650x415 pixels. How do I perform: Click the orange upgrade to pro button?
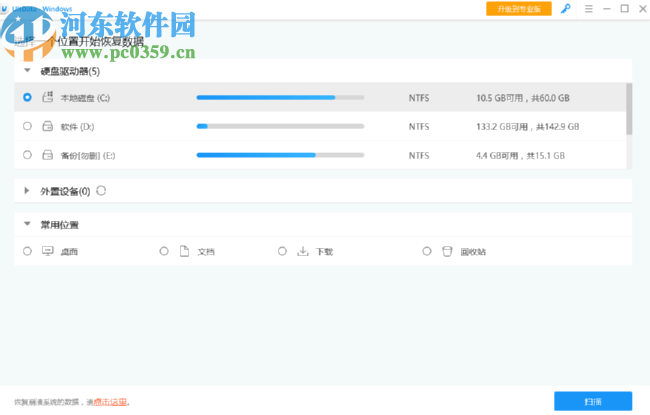point(519,9)
